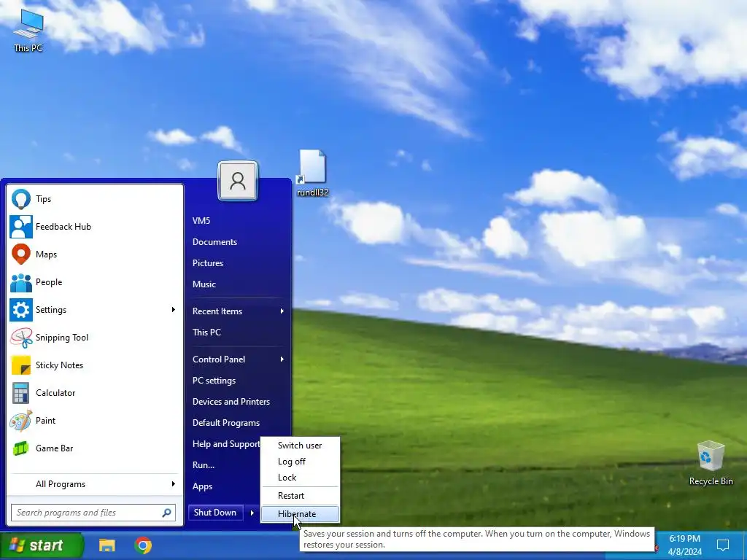This screenshot has width=747, height=560.
Task: Click the search magnifier icon
Action: click(x=166, y=513)
